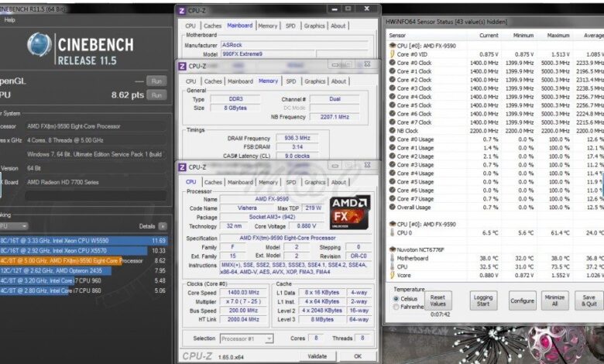Click Minimize All button
The width and height of the screenshot is (604, 364).
[554, 300]
